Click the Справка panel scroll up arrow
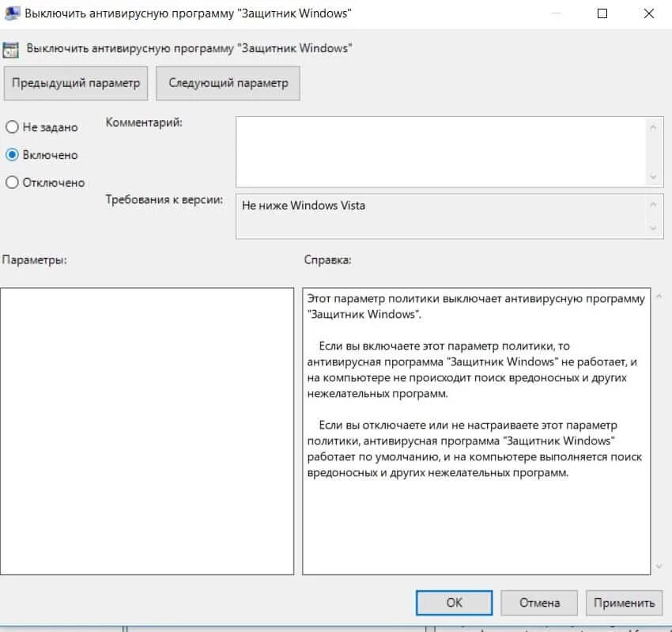Image resolution: width=672 pixels, height=632 pixels. [x=659, y=296]
